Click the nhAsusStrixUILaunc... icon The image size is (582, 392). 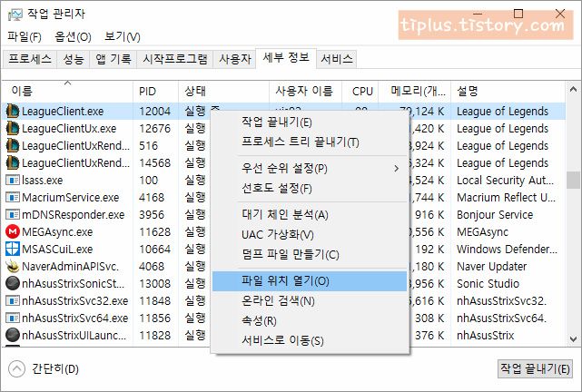[x=13, y=335]
